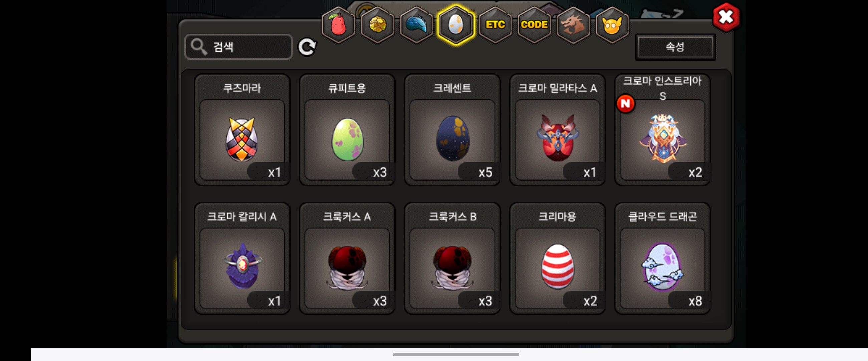This screenshot has width=868, height=361.
Task: Choose the striped 크리마용 egg
Action: point(557,258)
